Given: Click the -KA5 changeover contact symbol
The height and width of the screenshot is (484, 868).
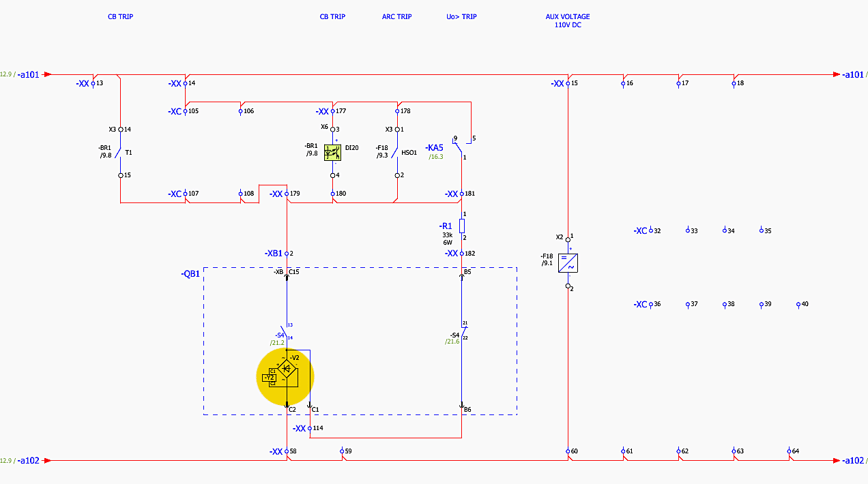Looking at the screenshot, I should (x=461, y=147).
